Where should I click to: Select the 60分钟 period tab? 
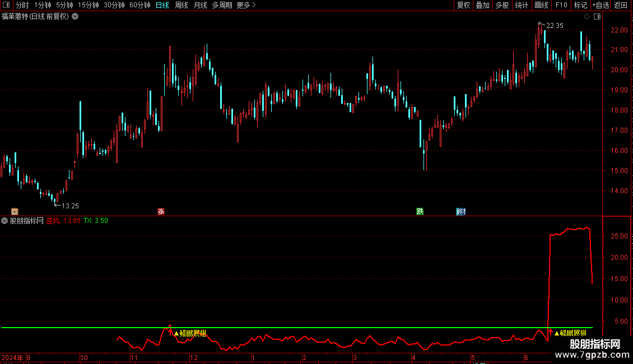tap(139, 5)
